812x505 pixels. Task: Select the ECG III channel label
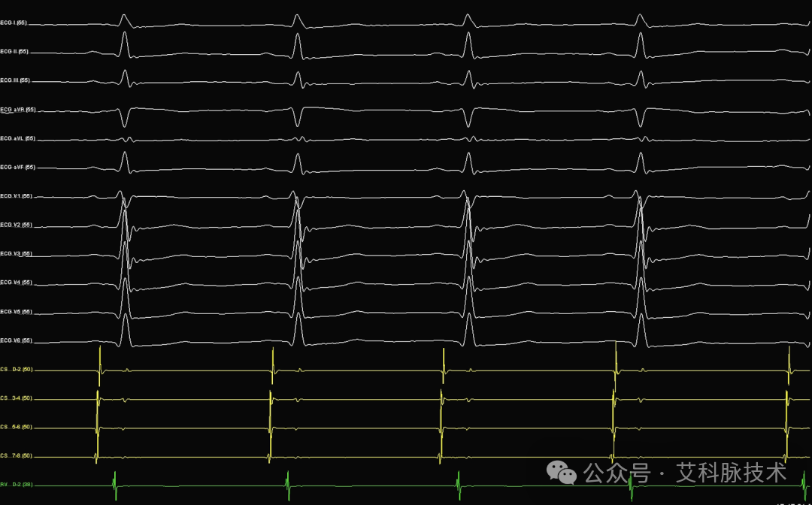[x=16, y=80]
